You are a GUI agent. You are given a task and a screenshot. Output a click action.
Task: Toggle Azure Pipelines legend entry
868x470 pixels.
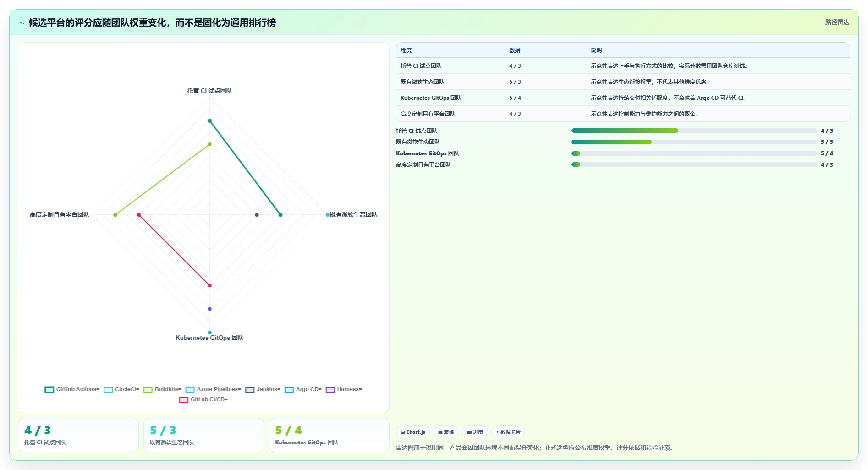click(x=213, y=389)
